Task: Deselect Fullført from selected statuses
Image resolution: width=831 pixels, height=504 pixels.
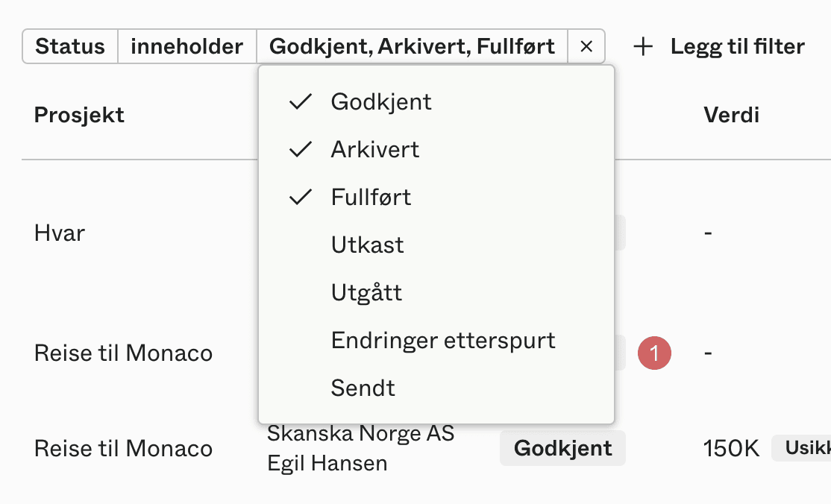Action: pyautogui.click(x=371, y=197)
